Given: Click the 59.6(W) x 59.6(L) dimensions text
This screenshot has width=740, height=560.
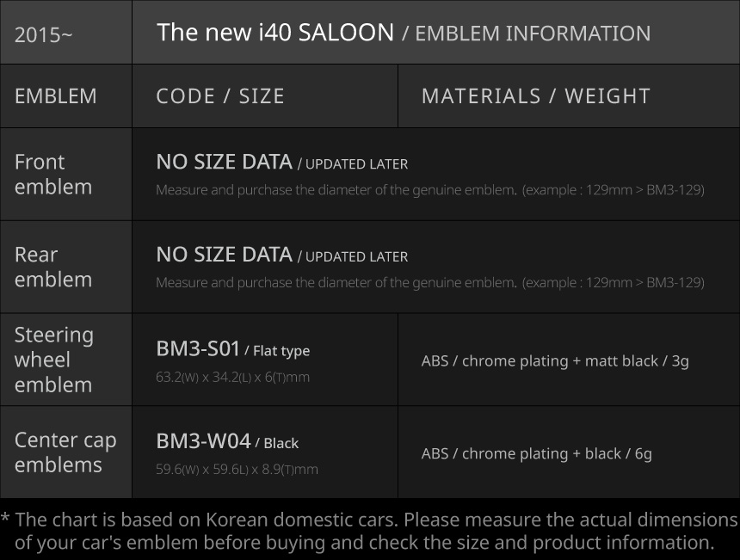Looking at the screenshot, I should coord(237,470).
